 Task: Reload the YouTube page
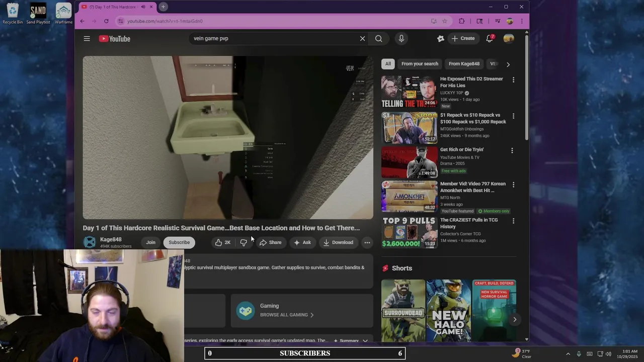pos(106,21)
